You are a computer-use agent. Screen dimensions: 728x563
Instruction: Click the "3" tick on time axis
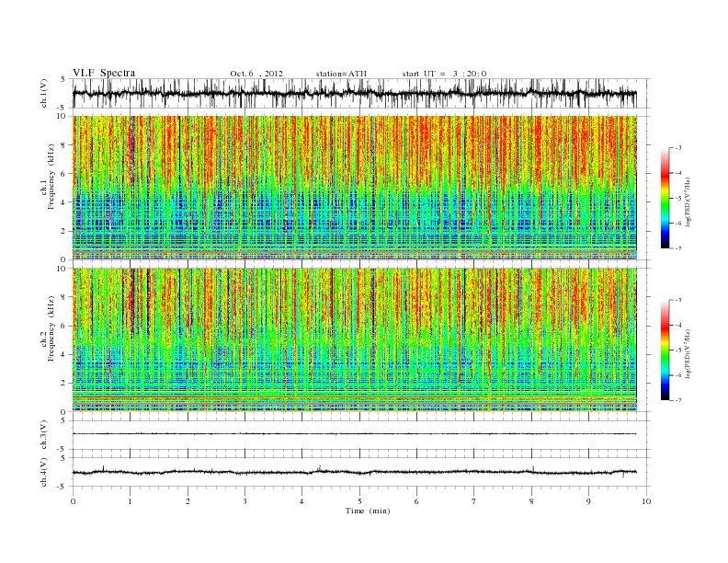(245, 501)
